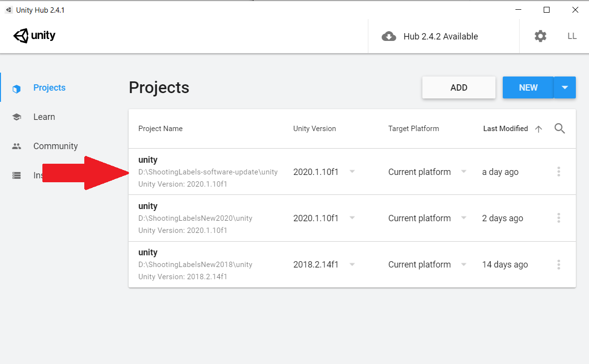Click '2 days ago' modified time
The image size is (589, 364).
[502, 218]
